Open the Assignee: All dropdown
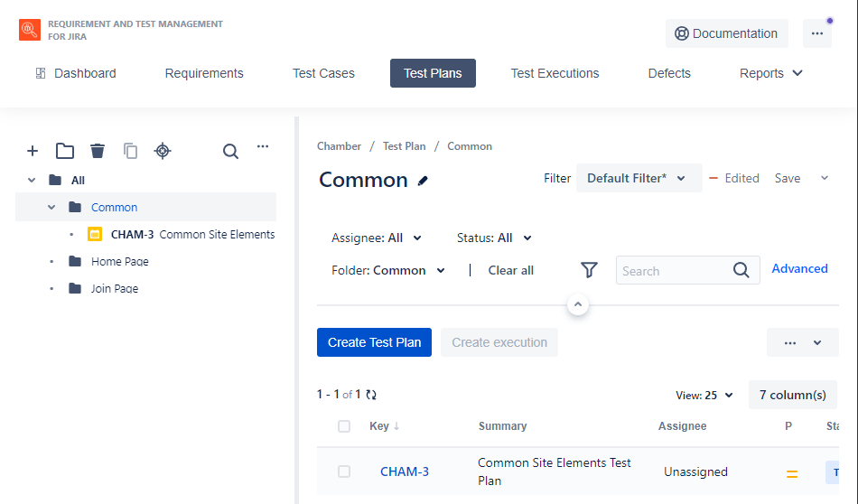 pyautogui.click(x=377, y=238)
